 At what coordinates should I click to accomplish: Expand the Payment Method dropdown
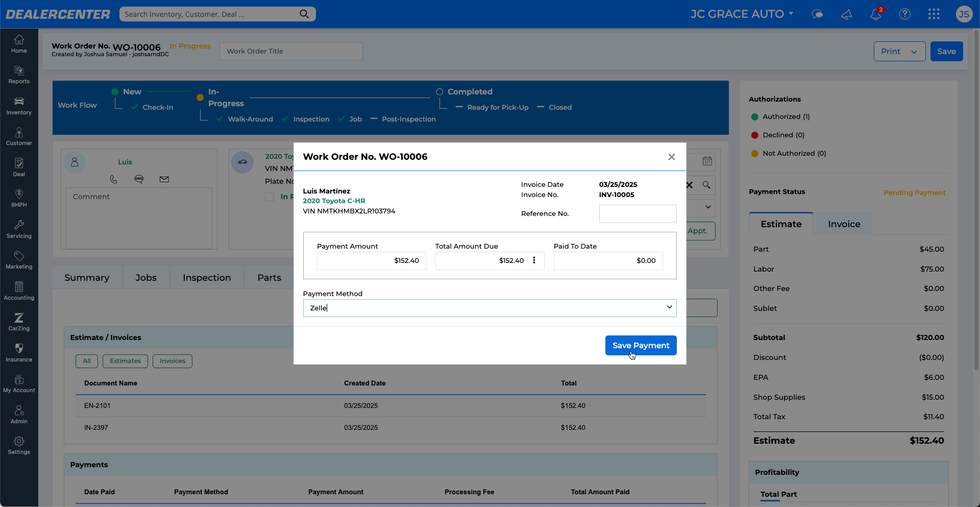[x=669, y=307]
